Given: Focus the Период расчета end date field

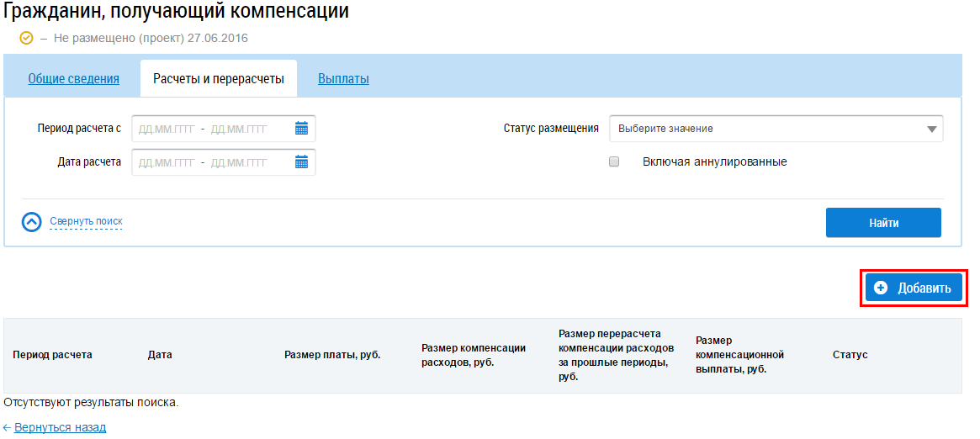Looking at the screenshot, I should tap(239, 129).
